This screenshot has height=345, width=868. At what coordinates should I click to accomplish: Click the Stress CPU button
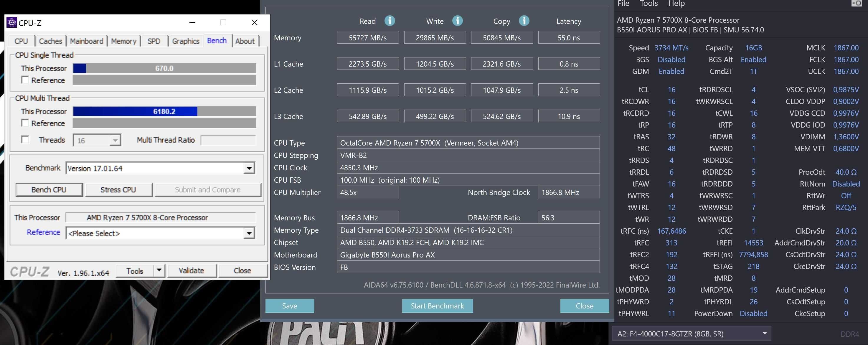pyautogui.click(x=118, y=190)
